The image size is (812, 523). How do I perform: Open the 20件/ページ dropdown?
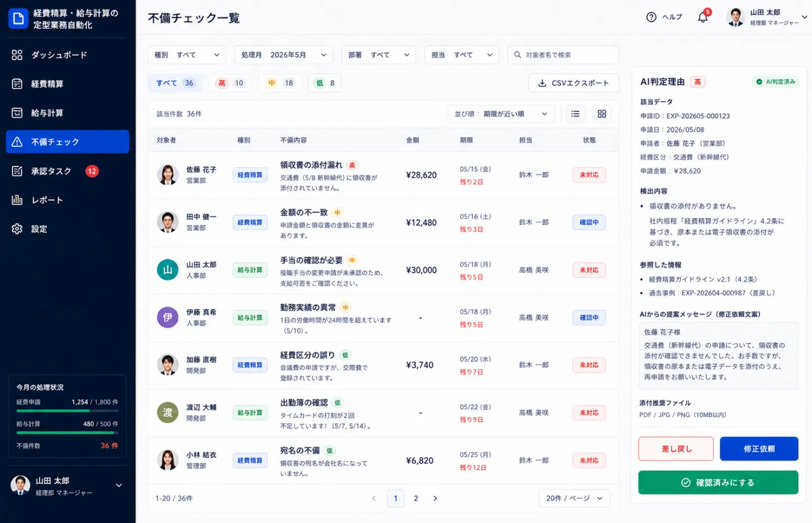575,498
